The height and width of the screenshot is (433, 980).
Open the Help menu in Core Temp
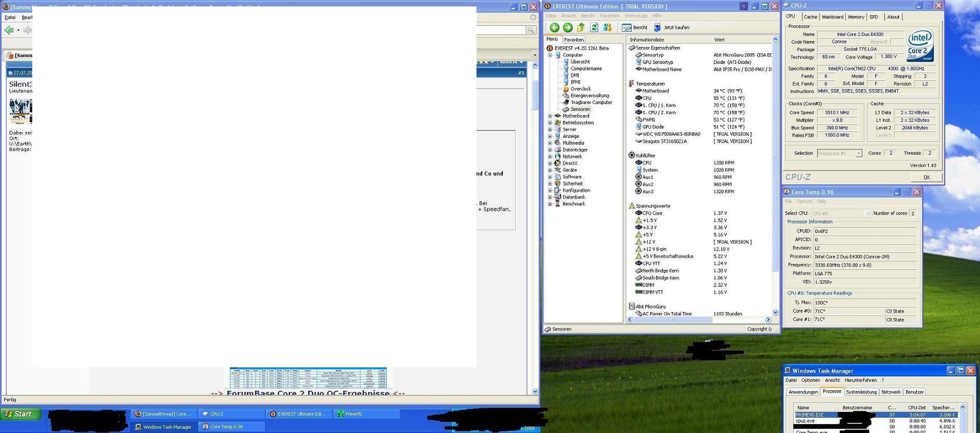click(x=822, y=201)
